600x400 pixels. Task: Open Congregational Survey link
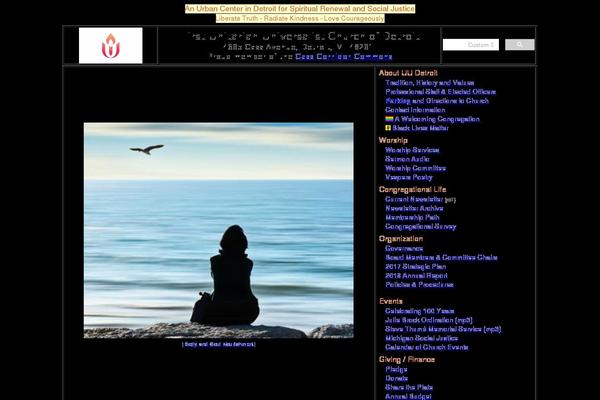(421, 227)
